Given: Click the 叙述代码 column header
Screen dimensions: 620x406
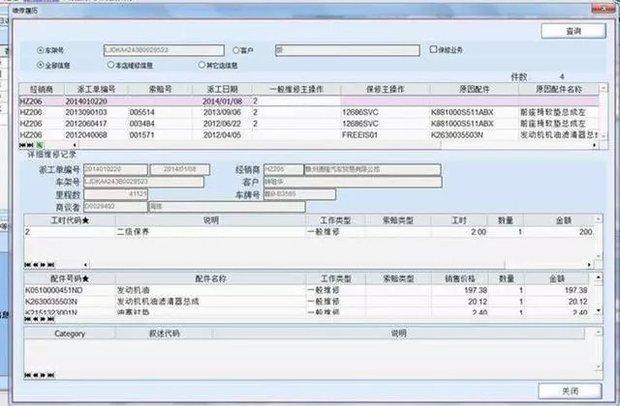Looking at the screenshot, I should click(164, 334).
